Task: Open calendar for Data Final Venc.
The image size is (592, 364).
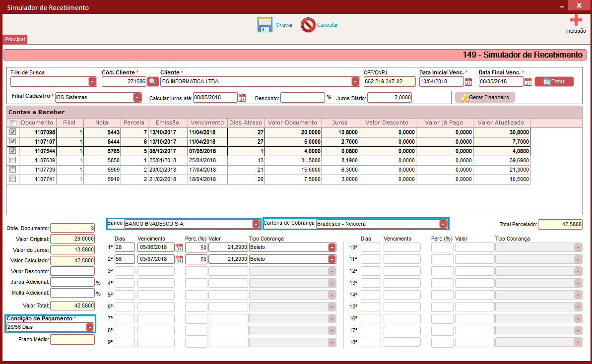Action: coord(528,82)
